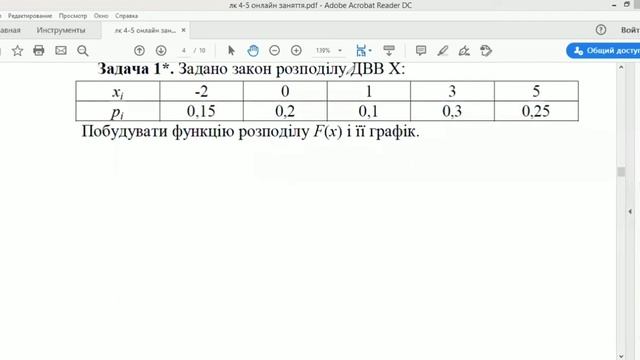Switch to the Главная tab
Image resolution: width=640 pixels, height=360 pixels.
(x=10, y=30)
